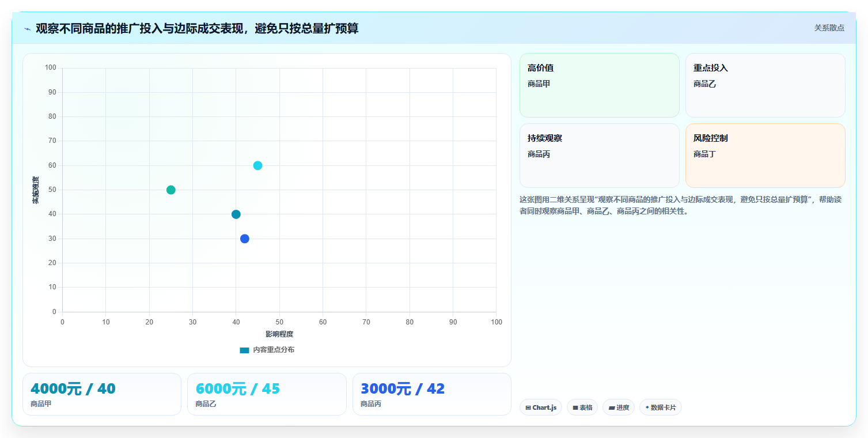The image size is (868, 438).
Task: Toggle the 内容重点分布 legend item
Action: (x=267, y=350)
